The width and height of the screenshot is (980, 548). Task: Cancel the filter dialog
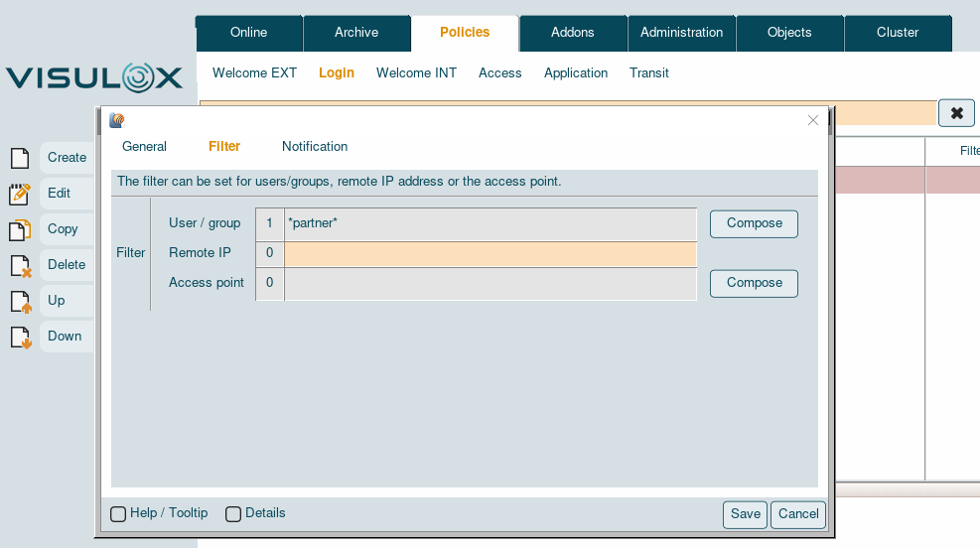797,514
